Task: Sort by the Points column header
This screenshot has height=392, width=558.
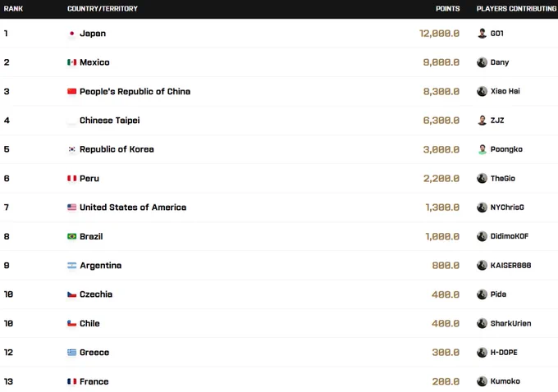Action: pyautogui.click(x=448, y=8)
